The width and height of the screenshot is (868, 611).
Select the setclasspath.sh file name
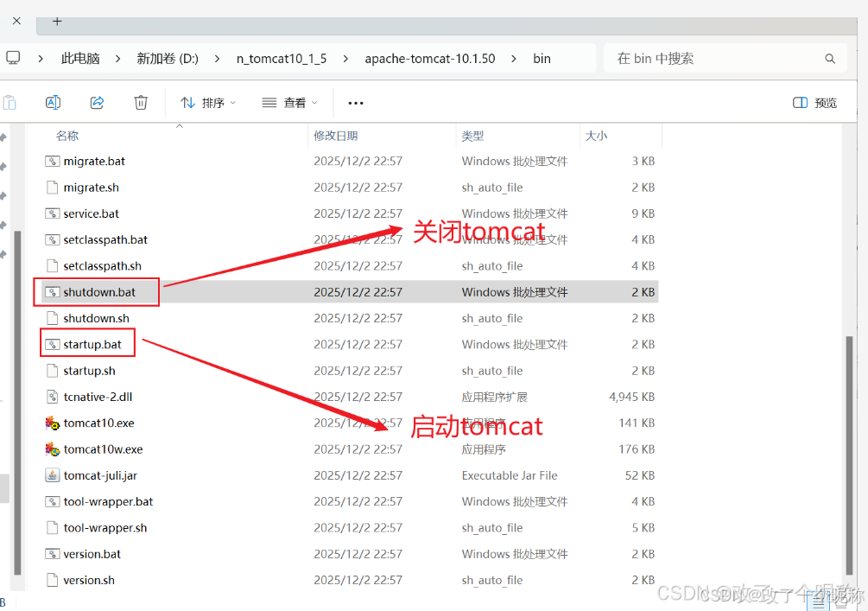coord(103,266)
